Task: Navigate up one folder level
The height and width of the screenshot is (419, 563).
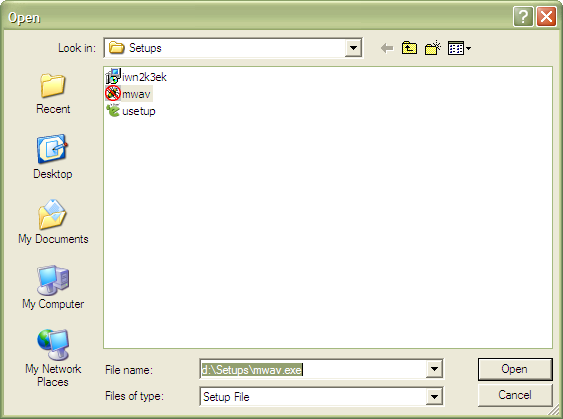Action: (409, 48)
